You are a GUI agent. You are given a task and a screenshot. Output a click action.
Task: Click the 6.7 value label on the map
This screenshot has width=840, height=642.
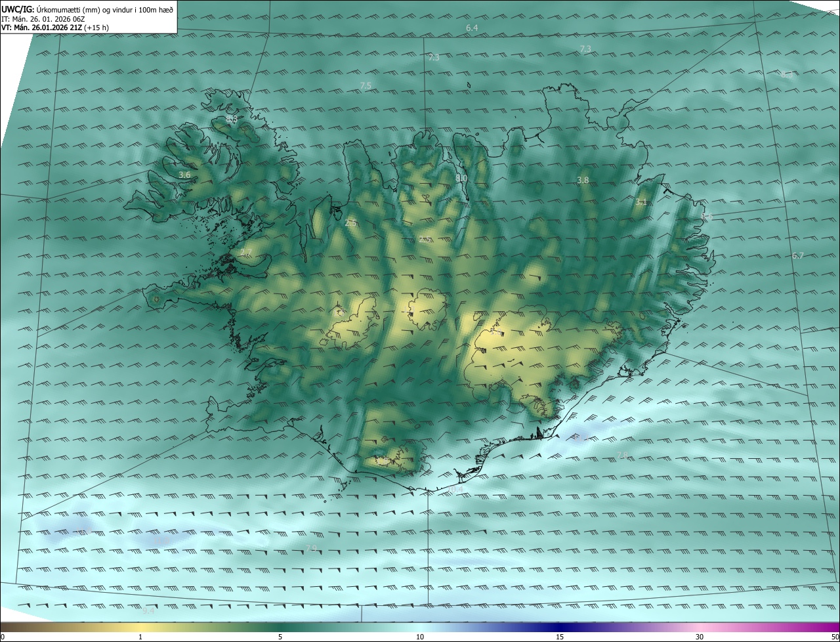(798, 256)
